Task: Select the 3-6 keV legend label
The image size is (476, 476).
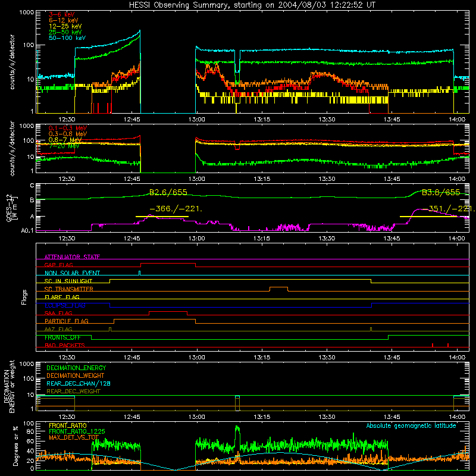Action: point(61,14)
